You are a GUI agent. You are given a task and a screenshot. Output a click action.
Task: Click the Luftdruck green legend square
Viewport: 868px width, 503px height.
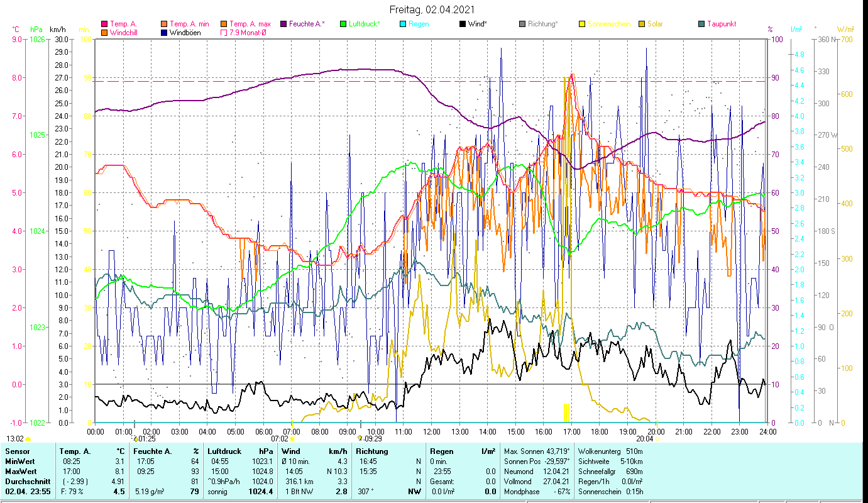[343, 24]
